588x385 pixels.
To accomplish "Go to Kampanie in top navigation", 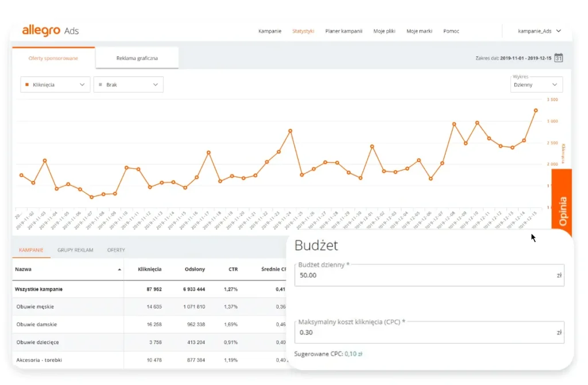I will pyautogui.click(x=270, y=31).
